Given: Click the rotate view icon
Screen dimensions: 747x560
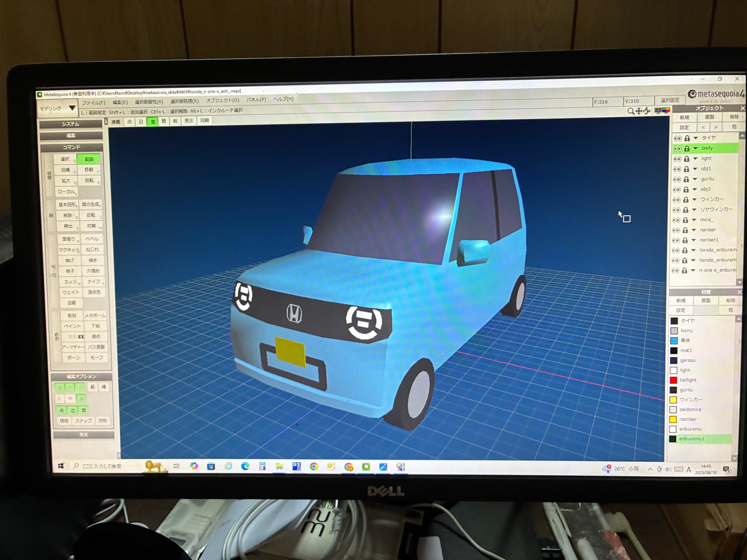Looking at the screenshot, I should (646, 111).
